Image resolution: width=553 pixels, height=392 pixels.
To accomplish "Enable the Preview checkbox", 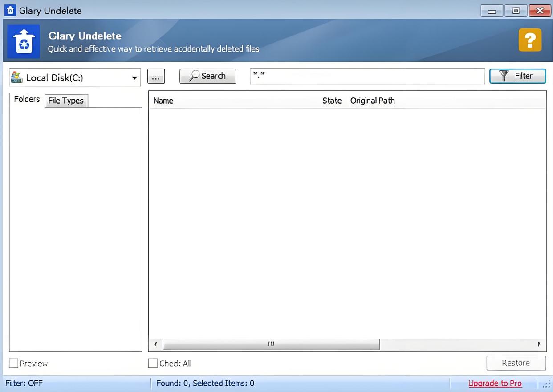I will tap(14, 364).
